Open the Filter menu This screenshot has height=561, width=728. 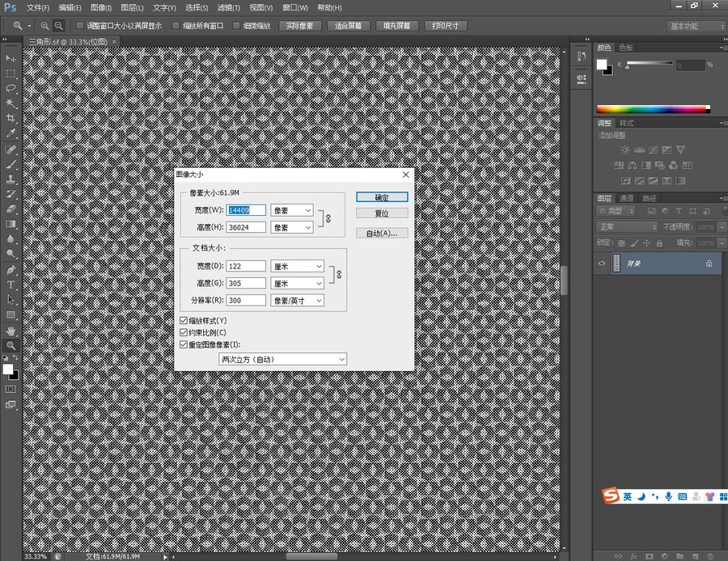coord(229,8)
